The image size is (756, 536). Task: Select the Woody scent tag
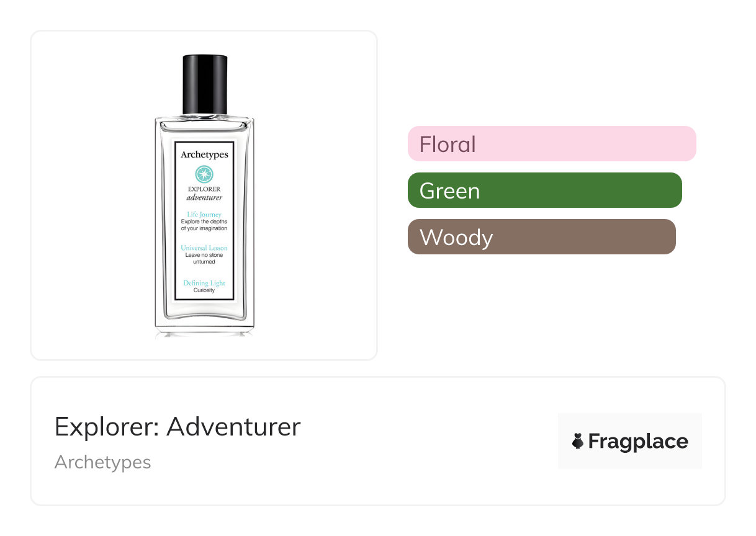coord(541,237)
